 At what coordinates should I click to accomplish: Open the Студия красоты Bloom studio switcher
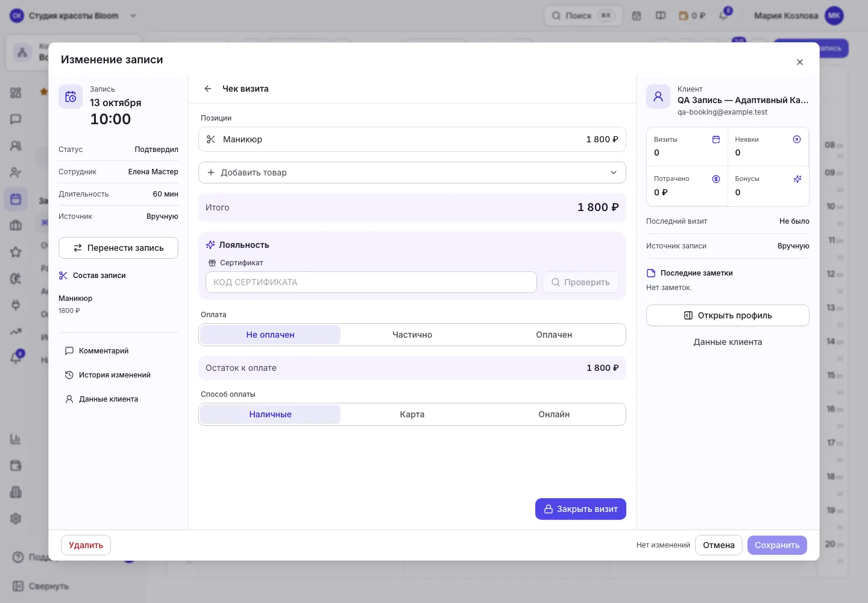[74, 16]
